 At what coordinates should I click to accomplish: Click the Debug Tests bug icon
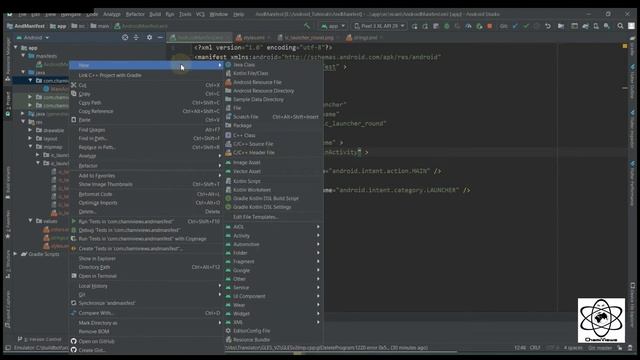[x=73, y=230]
